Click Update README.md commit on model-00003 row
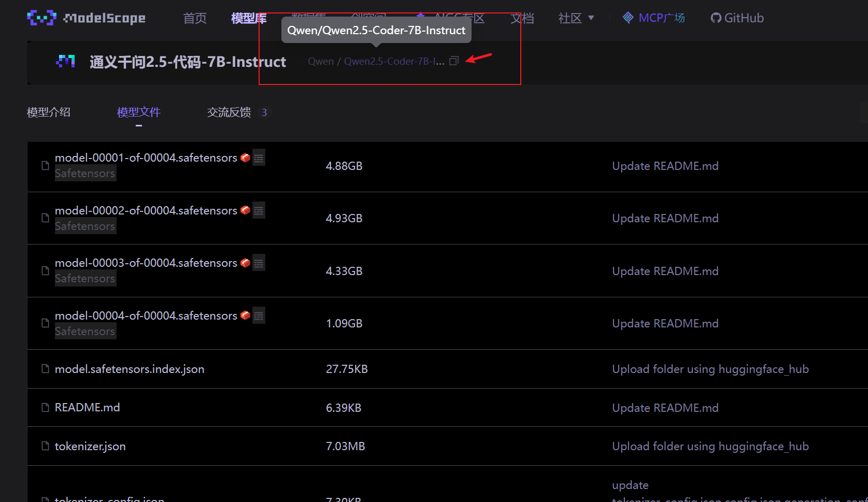The height and width of the screenshot is (502, 868). click(x=665, y=271)
